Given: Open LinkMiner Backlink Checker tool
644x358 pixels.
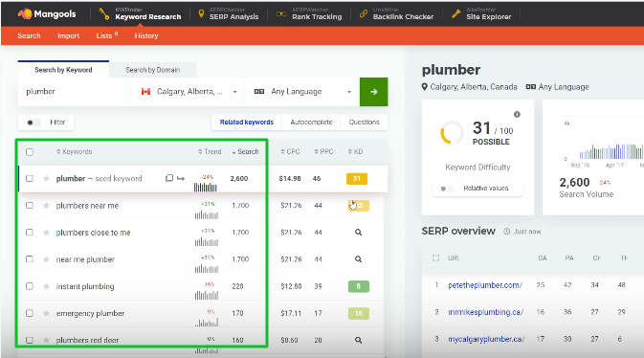Looking at the screenshot, I should pos(396,14).
